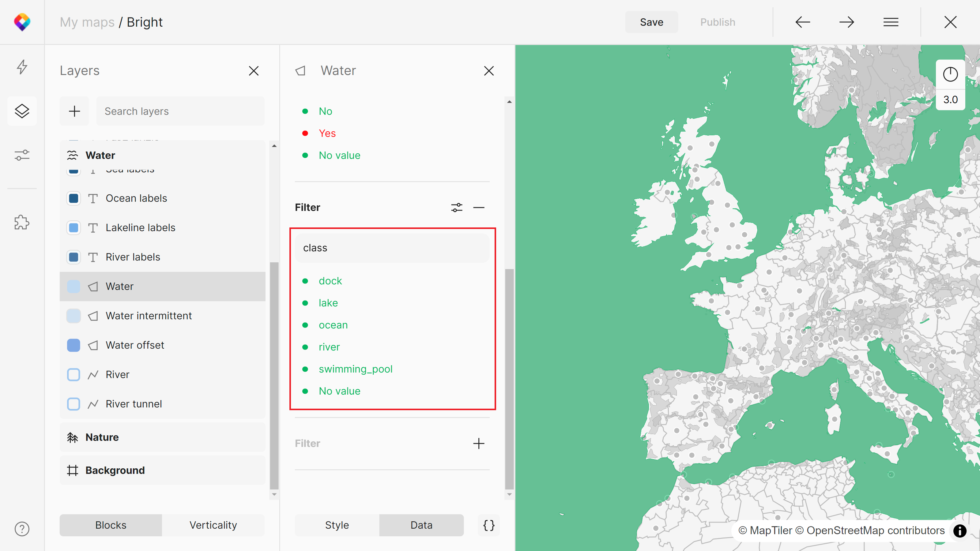Open the JSON code braces editor
This screenshot has width=980, height=551.
click(488, 525)
